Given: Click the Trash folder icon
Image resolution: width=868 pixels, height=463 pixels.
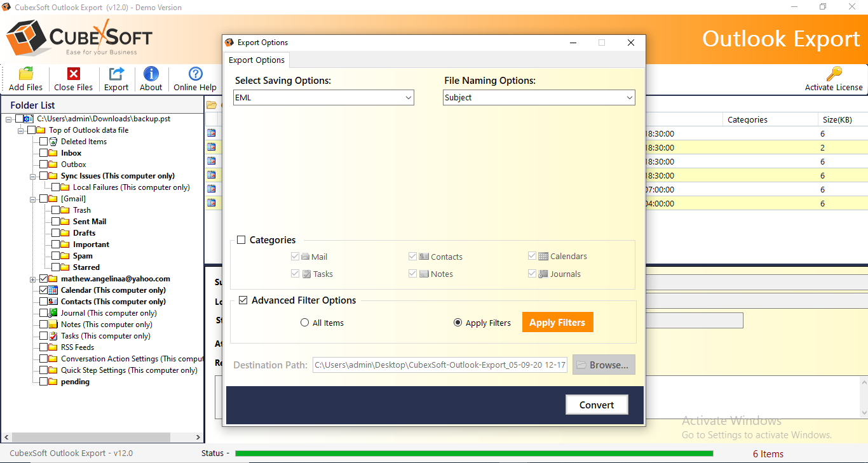Looking at the screenshot, I should 65,210.
